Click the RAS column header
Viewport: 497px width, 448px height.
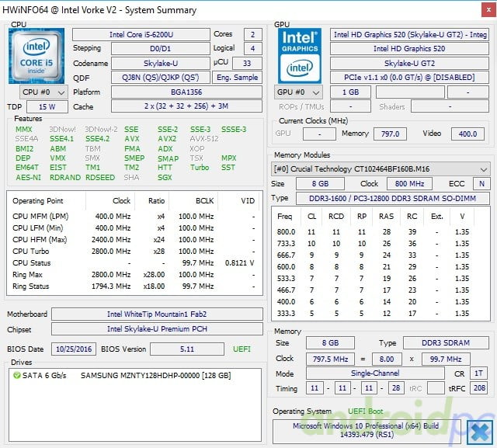pyautogui.click(x=387, y=217)
